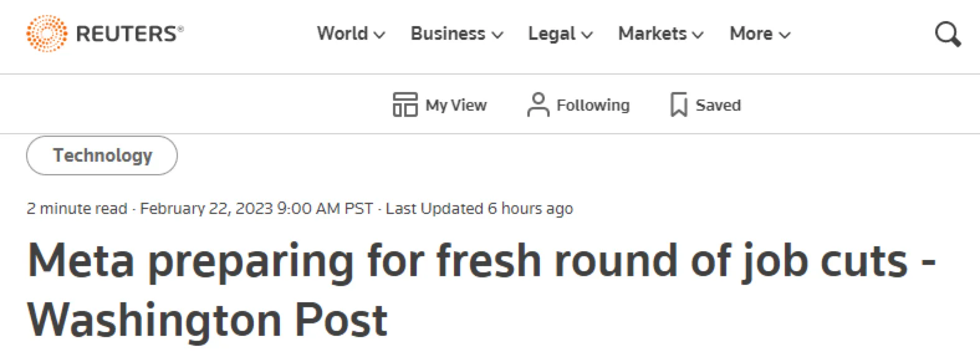980x352 pixels.
Task: Go to the My View link
Action: [456, 105]
